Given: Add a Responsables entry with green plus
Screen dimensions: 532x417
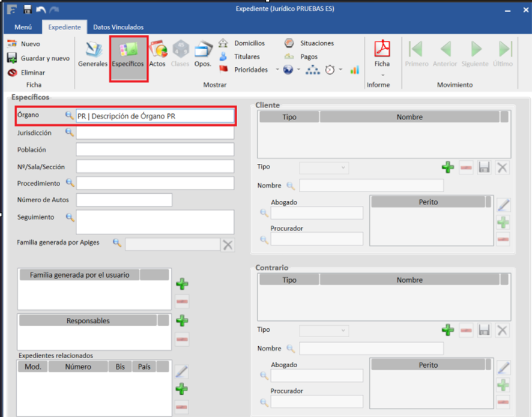Looking at the screenshot, I should click(182, 321).
